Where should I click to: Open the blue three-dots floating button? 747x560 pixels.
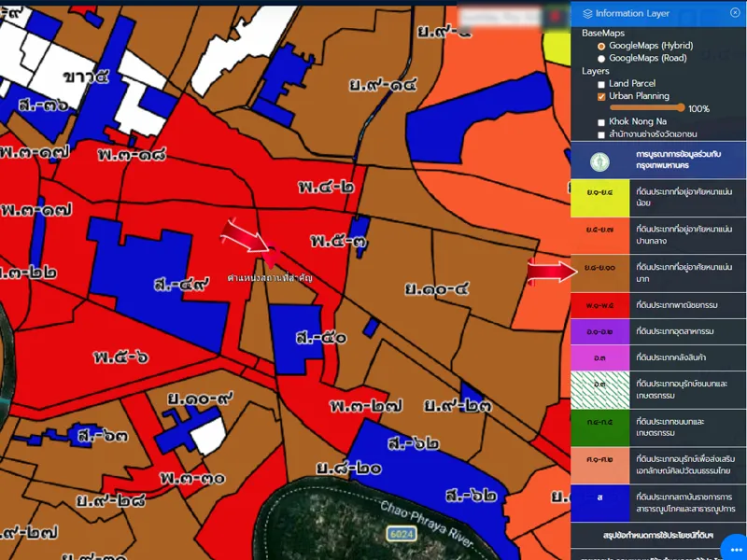[734, 547]
